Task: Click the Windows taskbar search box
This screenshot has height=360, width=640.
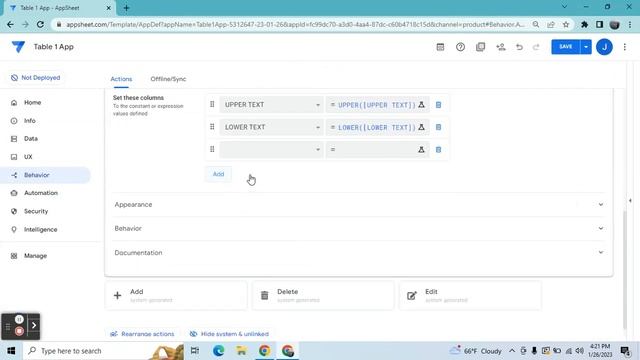Action: pos(103,351)
